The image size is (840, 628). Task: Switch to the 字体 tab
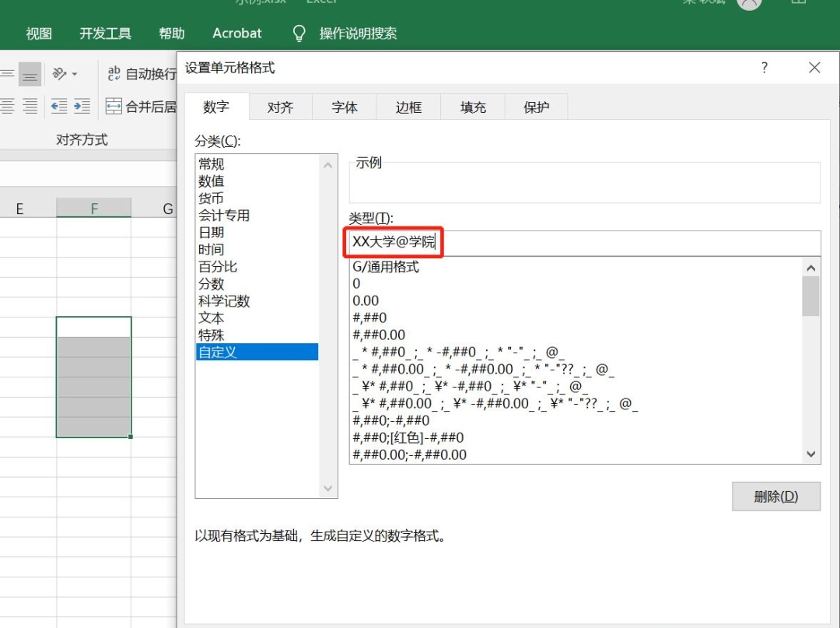(x=345, y=107)
